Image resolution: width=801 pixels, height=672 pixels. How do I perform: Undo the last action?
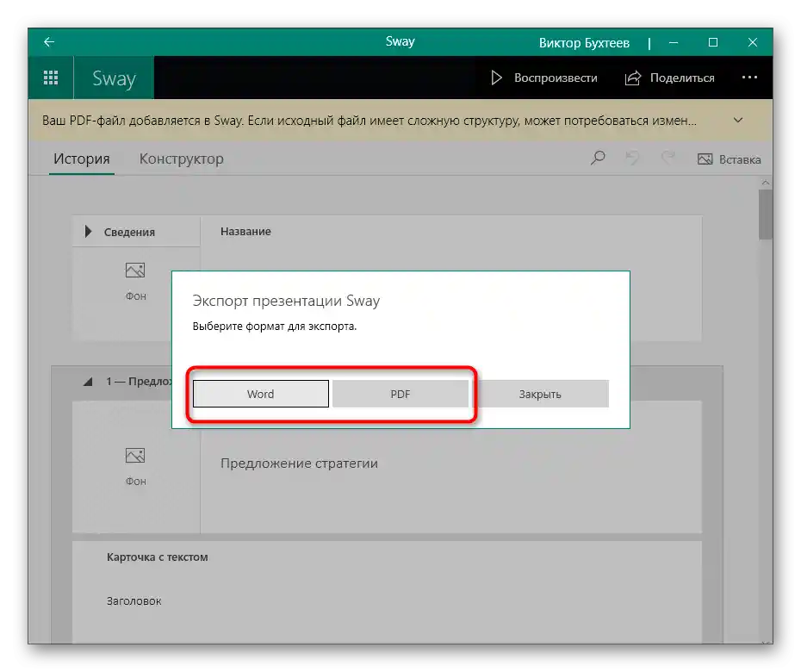[632, 158]
